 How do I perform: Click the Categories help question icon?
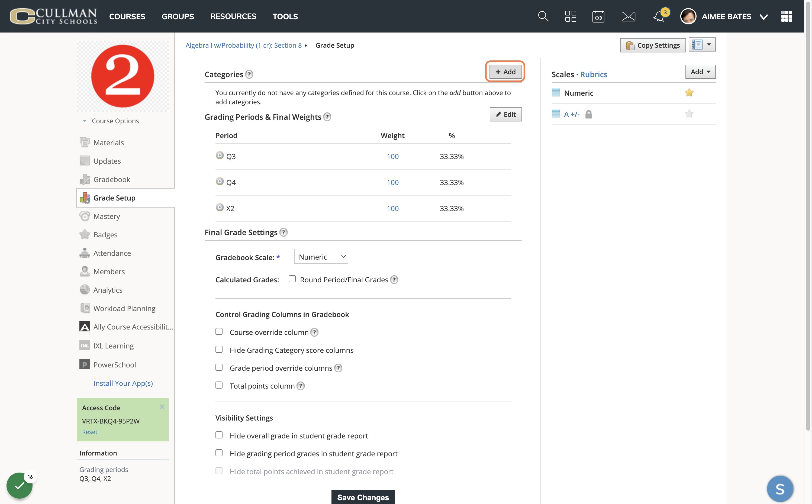point(249,74)
